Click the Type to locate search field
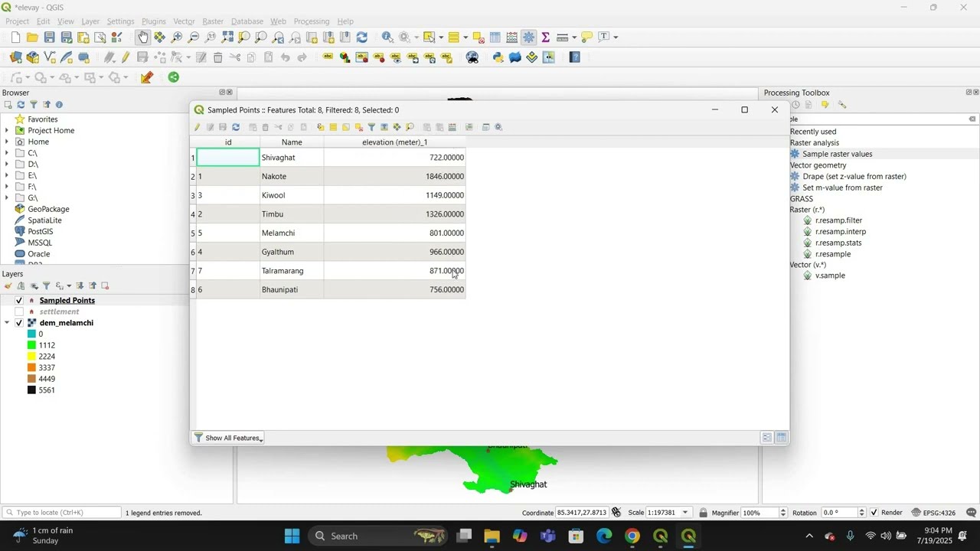 (61, 513)
